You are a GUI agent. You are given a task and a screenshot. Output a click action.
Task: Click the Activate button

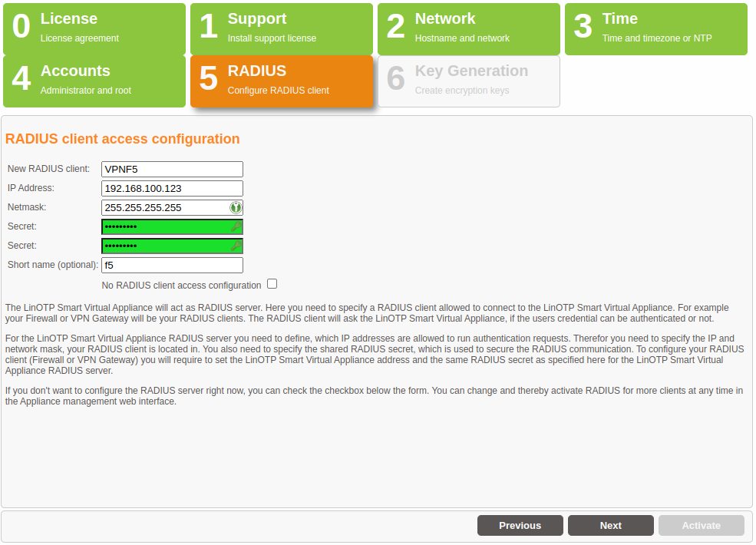coord(702,526)
